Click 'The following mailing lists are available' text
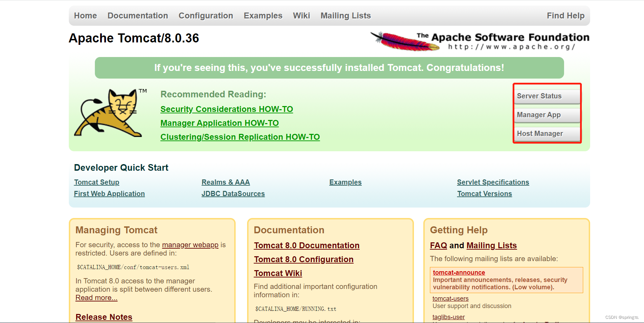644x323 pixels. [x=494, y=259]
